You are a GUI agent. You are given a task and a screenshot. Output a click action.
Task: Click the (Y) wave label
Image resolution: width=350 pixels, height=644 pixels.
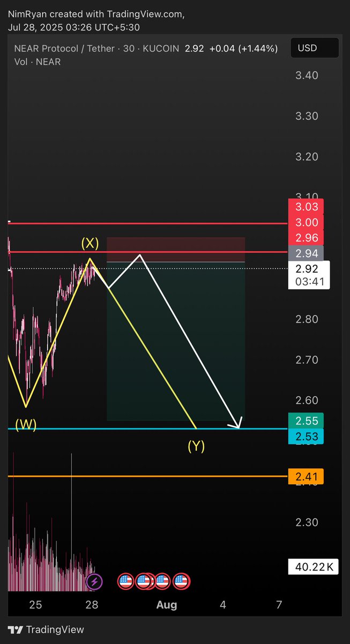click(196, 446)
